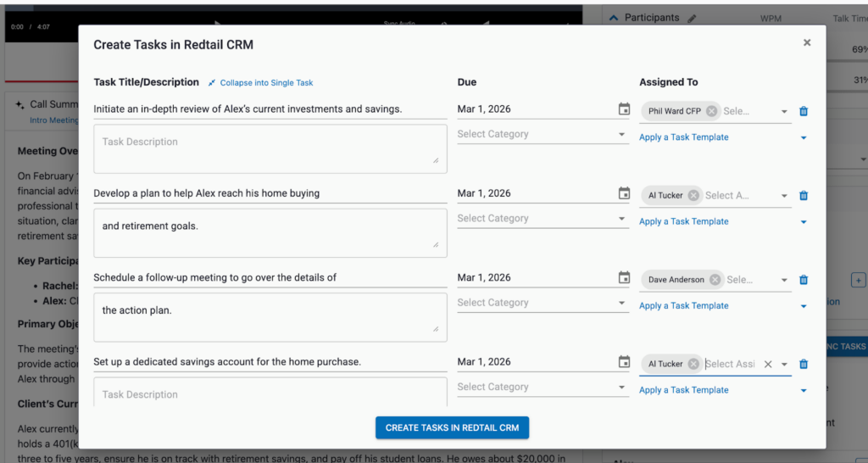The image size is (868, 463).
Task: Click Collapse into Single Task link
Action: [x=265, y=83]
